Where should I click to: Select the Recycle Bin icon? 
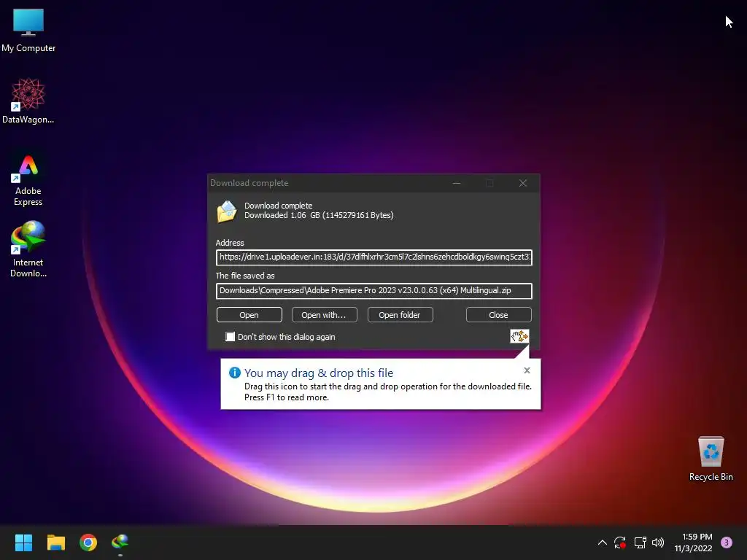[x=711, y=458]
